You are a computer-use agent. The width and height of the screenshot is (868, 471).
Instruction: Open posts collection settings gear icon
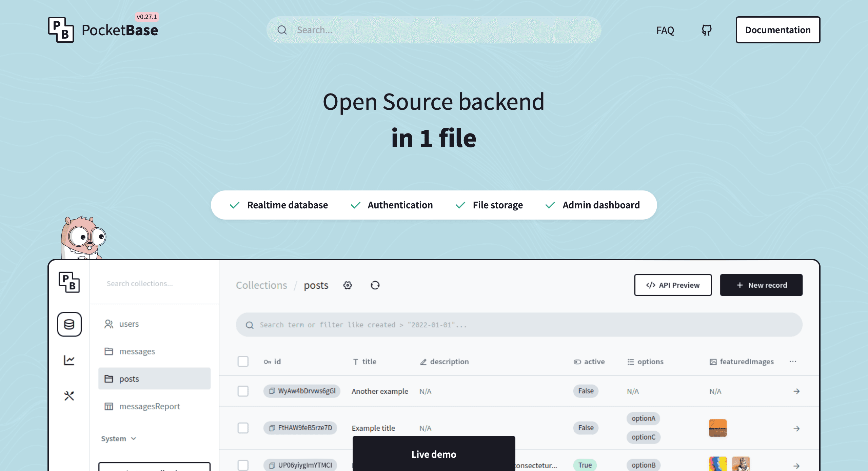(x=348, y=285)
